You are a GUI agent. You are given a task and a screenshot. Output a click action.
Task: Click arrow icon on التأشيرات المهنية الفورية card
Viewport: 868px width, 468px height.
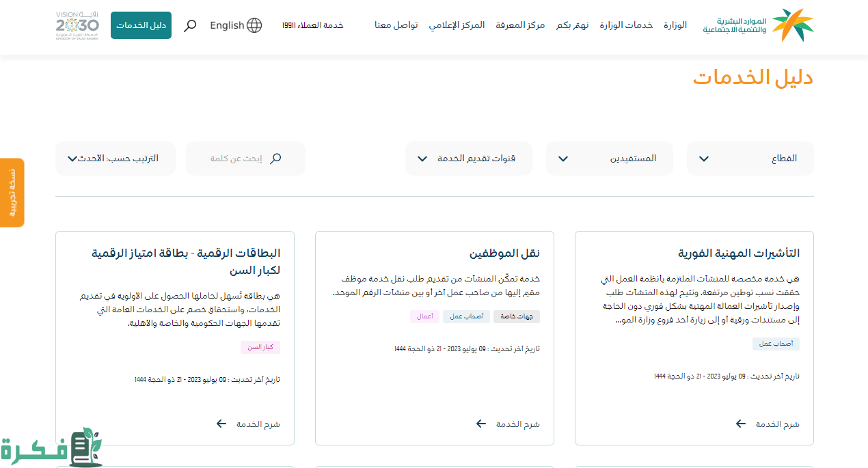741,424
